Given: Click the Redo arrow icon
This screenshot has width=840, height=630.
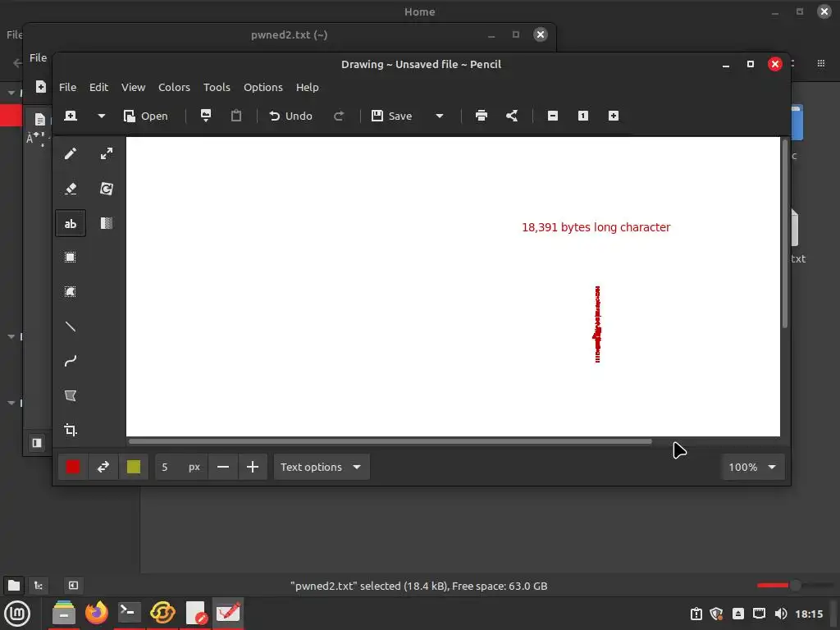Looking at the screenshot, I should (x=339, y=116).
